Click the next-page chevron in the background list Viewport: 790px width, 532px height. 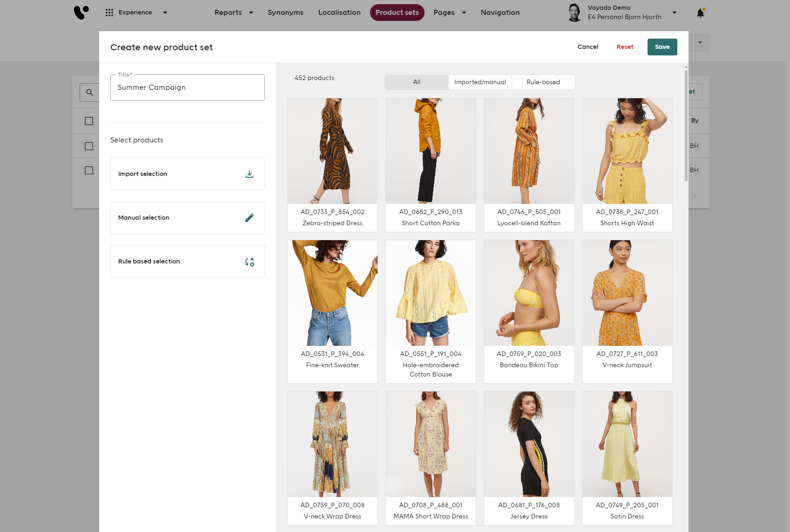pyautogui.click(x=695, y=195)
